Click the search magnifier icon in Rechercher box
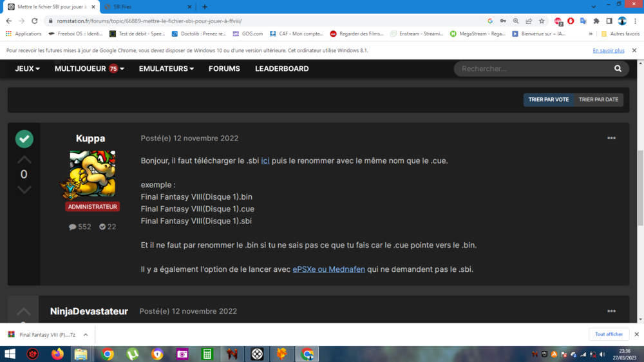 click(618, 68)
